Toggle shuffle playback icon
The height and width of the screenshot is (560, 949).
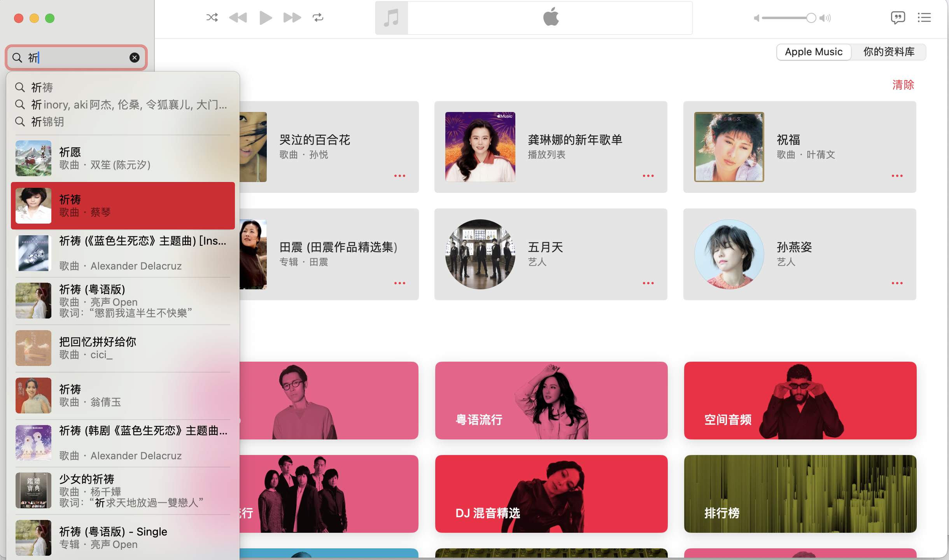(x=212, y=17)
